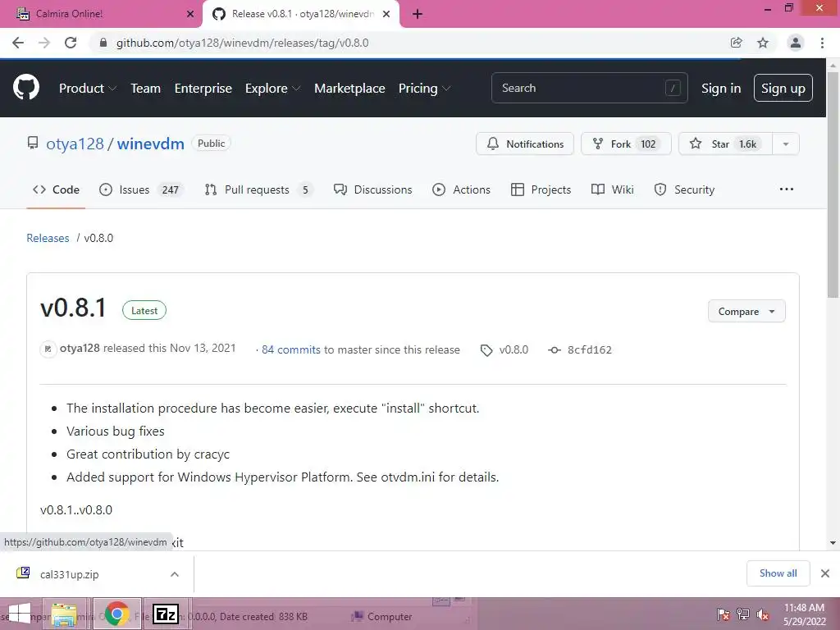The width and height of the screenshot is (840, 630).
Task: Expand the Star list dropdown arrow
Action: 786,144
